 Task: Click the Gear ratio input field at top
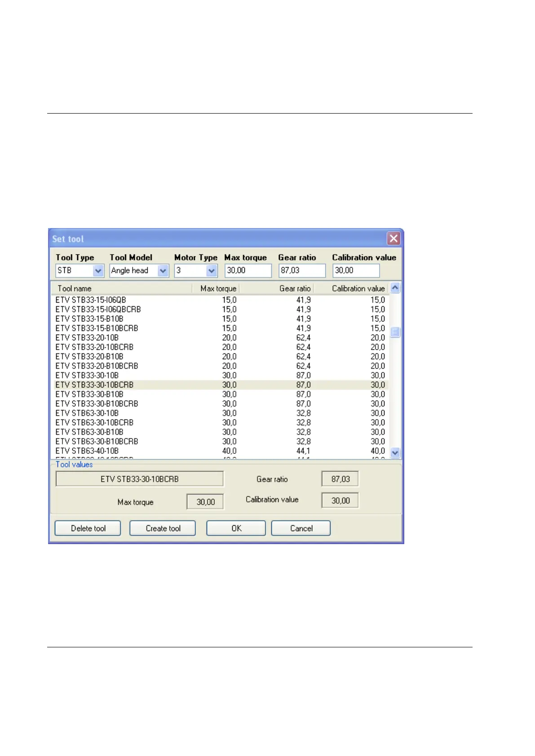[302, 271]
